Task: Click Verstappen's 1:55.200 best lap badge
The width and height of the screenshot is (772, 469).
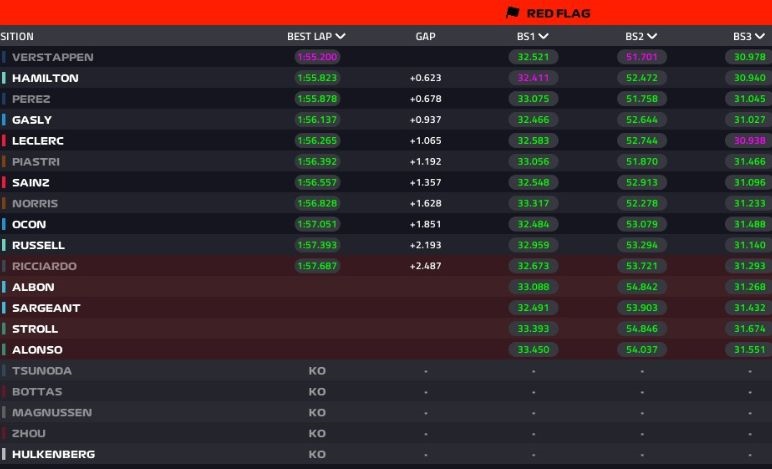Action: tap(317, 57)
